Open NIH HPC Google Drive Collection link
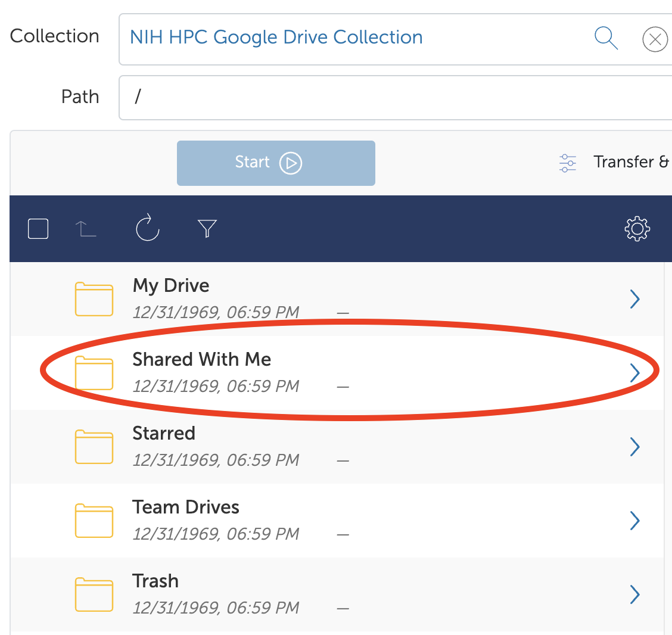Image resolution: width=672 pixels, height=635 pixels. pos(276,38)
